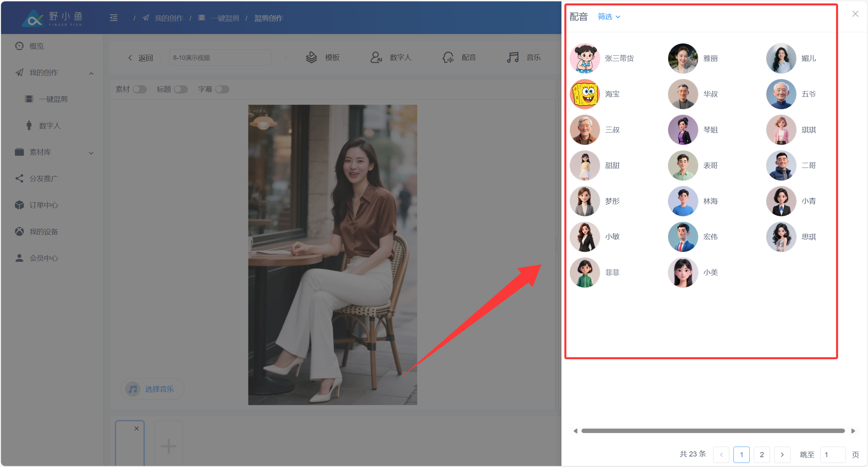The image size is (868, 467).
Task: Choose the 张三带货 cartoon girl avatar
Action: pyautogui.click(x=585, y=58)
